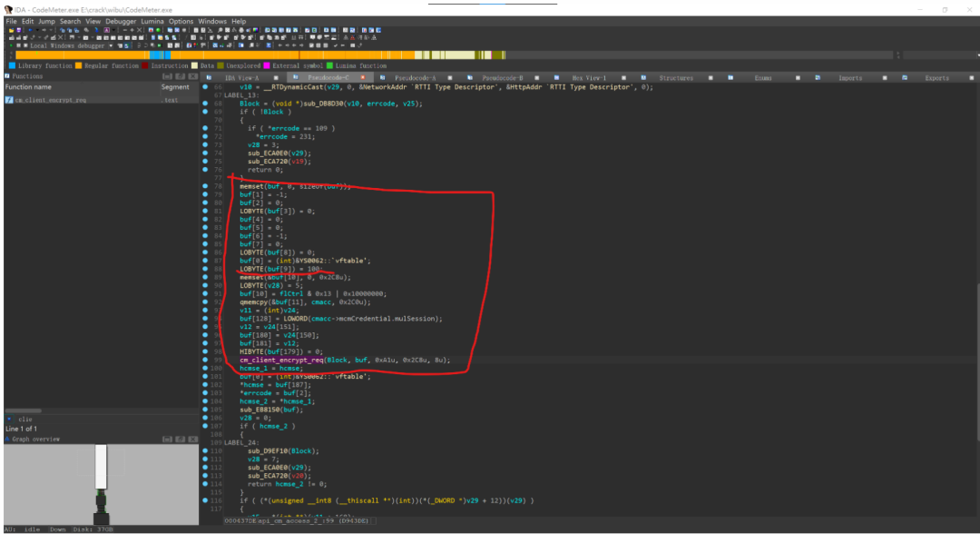Click the Undo arrow toolbar icon
Image resolution: width=980 pixels, height=534 pixels.
point(30,30)
